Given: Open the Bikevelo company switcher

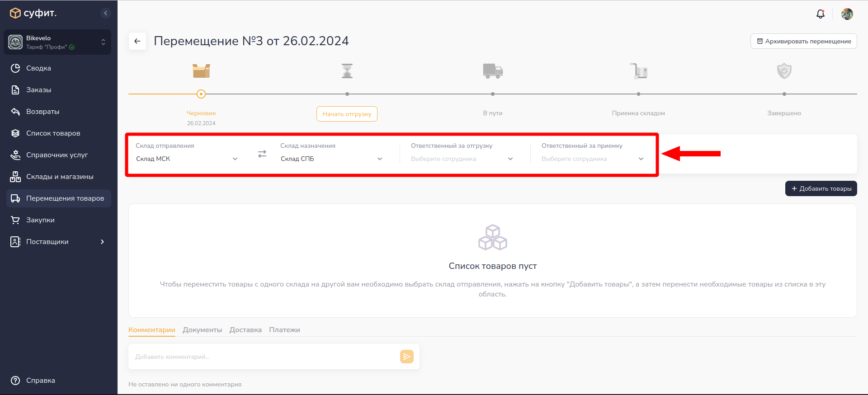Looking at the screenshot, I should (x=57, y=42).
